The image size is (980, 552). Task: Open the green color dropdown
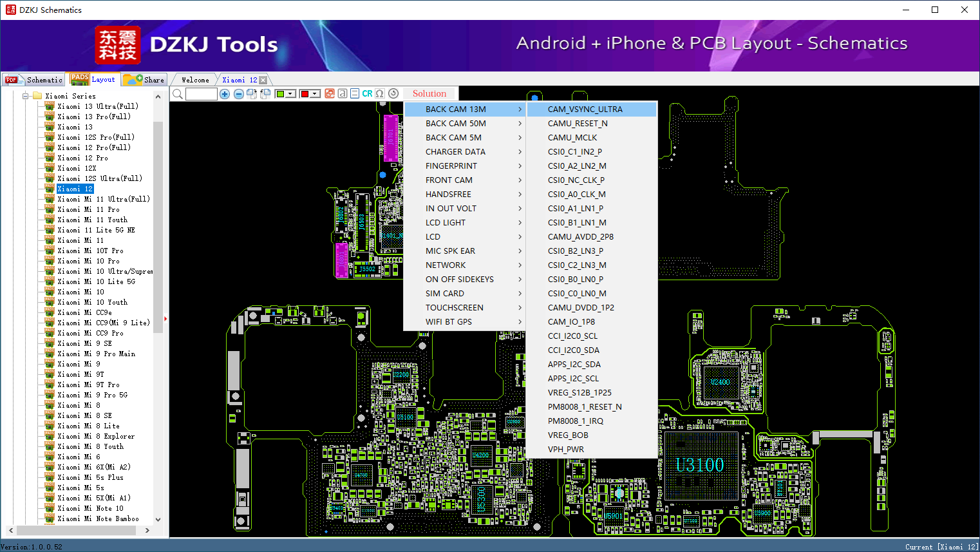(x=290, y=94)
